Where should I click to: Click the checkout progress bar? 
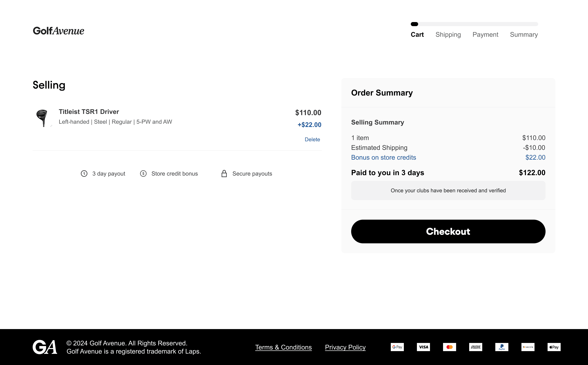click(474, 24)
